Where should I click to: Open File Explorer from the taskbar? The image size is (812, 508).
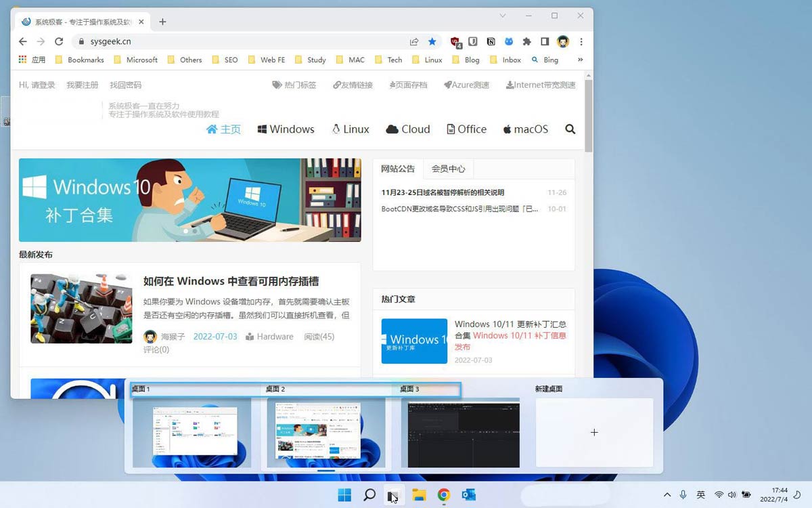coord(419,495)
